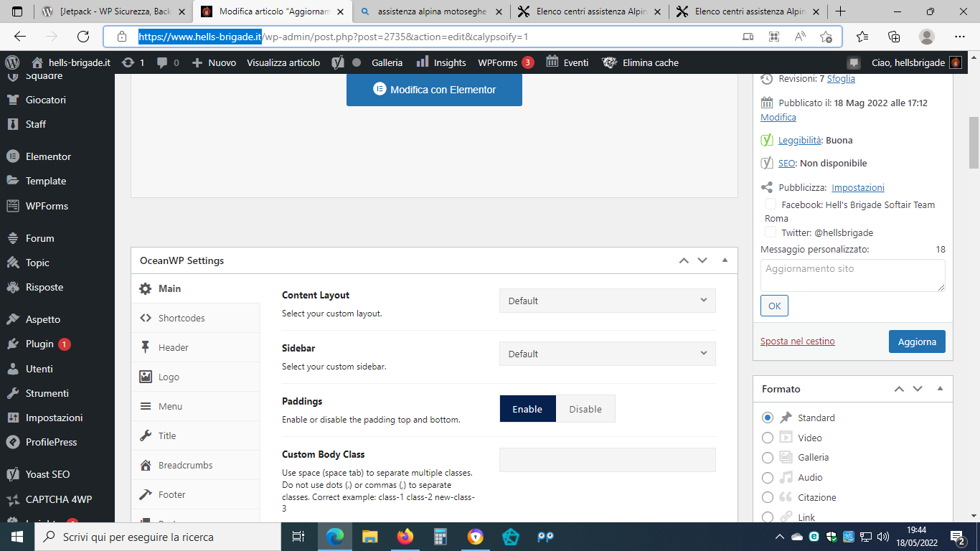Image resolution: width=980 pixels, height=551 pixels.
Task: Click Visualizza articolo in admin bar
Action: (283, 62)
